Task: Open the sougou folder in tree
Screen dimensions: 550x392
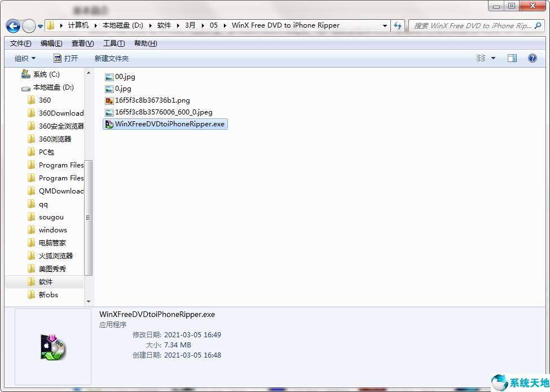Action: coord(46,217)
